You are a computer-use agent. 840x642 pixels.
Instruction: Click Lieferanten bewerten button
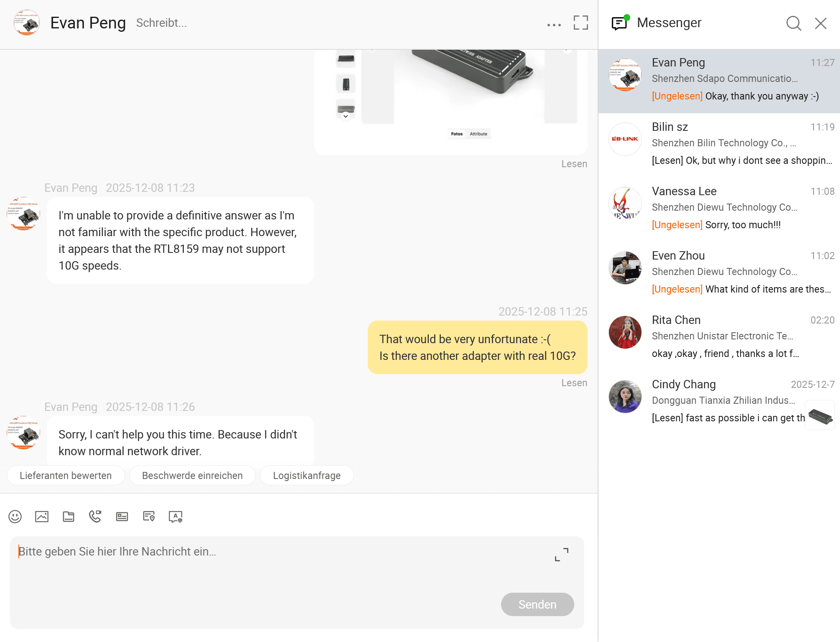point(66,476)
